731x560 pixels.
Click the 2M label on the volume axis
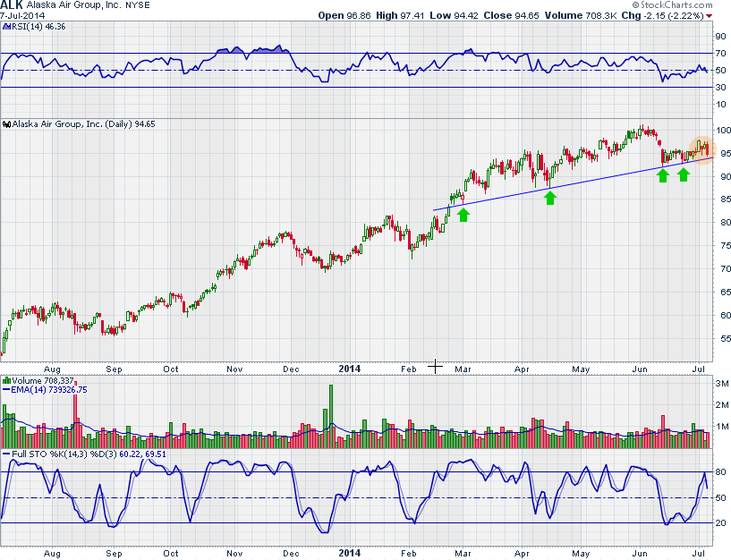click(x=722, y=405)
